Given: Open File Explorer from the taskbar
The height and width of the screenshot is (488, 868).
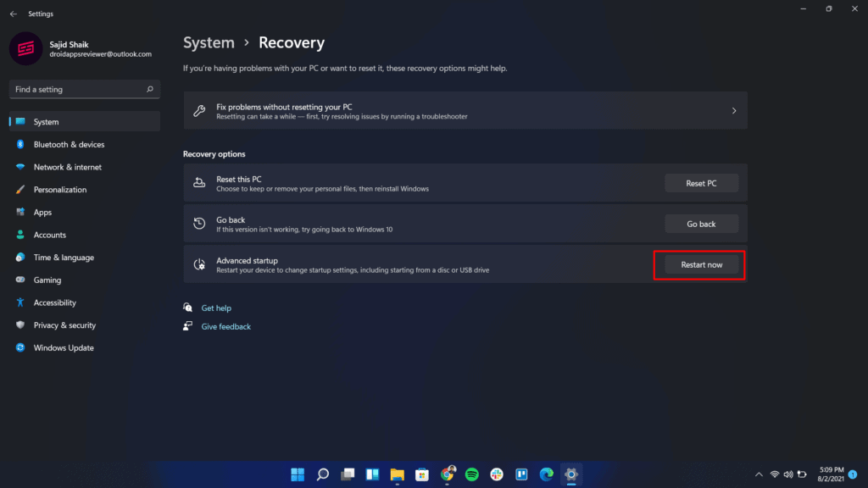Looking at the screenshot, I should (397, 474).
